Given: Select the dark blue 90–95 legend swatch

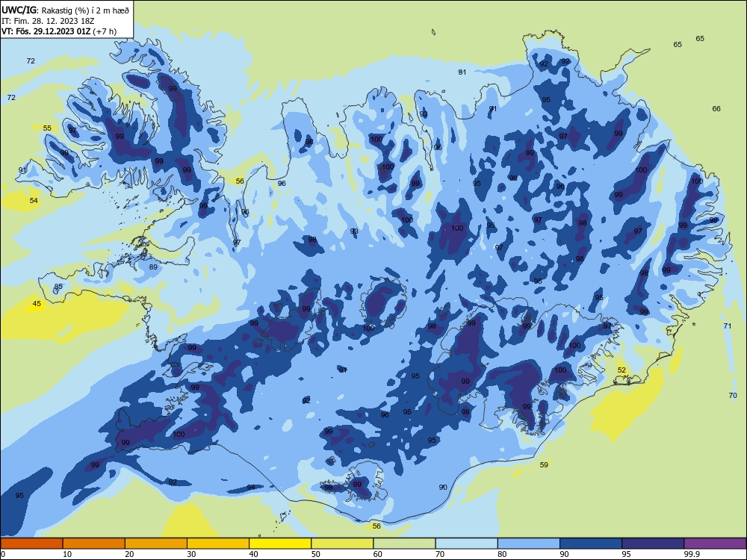Looking at the screenshot, I should point(591,544).
